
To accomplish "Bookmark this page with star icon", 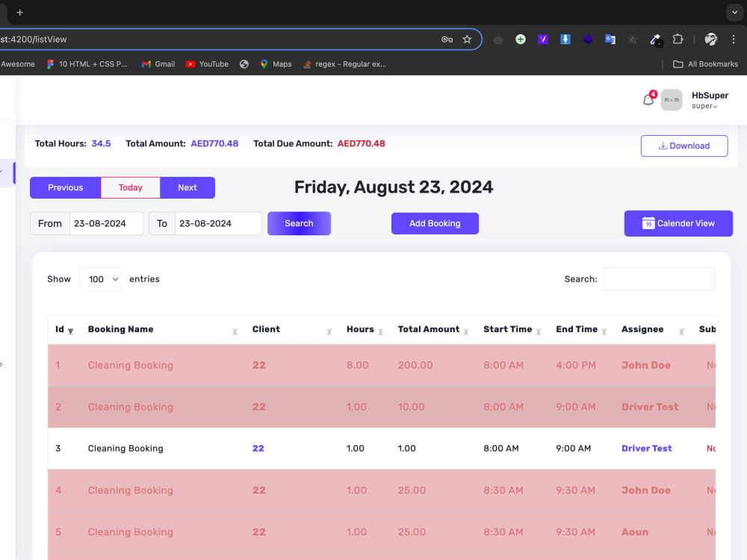I will point(467,39).
